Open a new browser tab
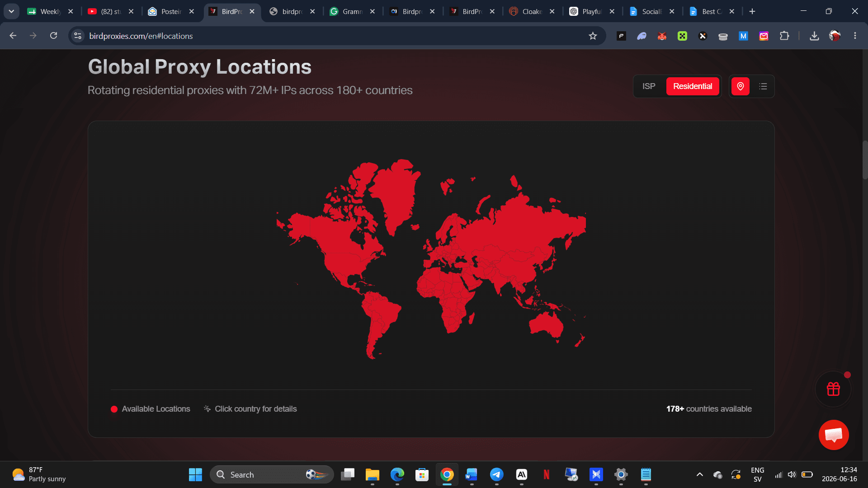The height and width of the screenshot is (488, 868). pos(752,11)
